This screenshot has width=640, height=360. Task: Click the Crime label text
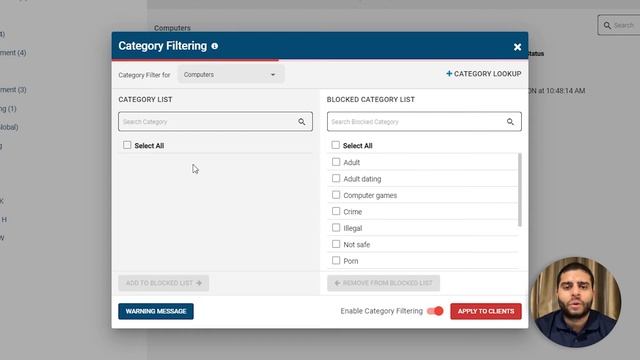tap(353, 212)
